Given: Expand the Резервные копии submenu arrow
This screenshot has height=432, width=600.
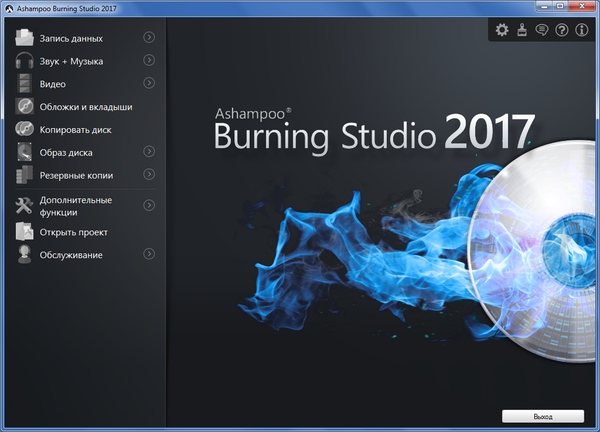Looking at the screenshot, I should pyautogui.click(x=149, y=174).
